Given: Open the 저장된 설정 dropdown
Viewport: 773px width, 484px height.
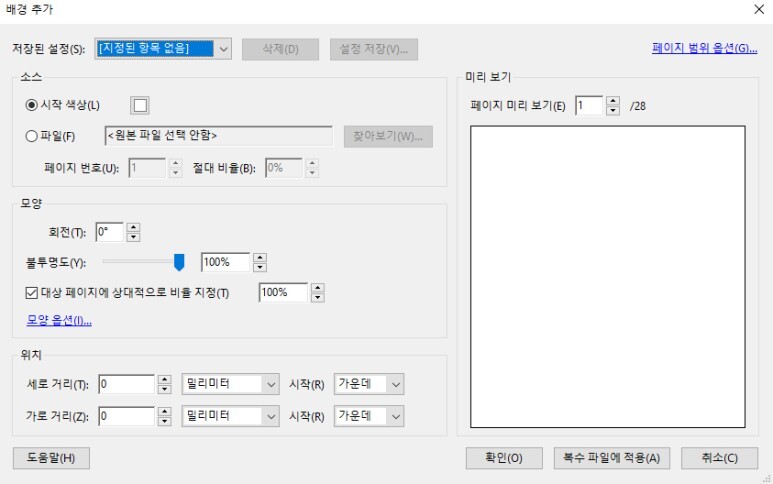Looking at the screenshot, I should (x=163, y=49).
